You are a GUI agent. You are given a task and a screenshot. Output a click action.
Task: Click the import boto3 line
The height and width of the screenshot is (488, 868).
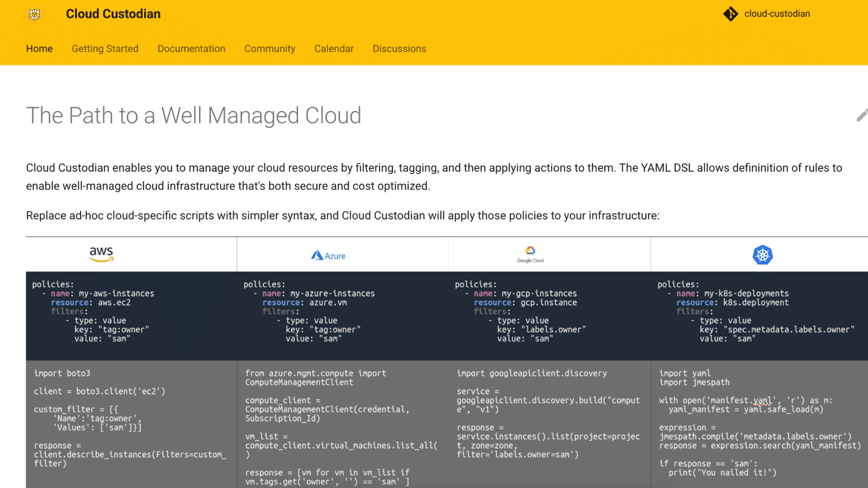[x=62, y=373]
